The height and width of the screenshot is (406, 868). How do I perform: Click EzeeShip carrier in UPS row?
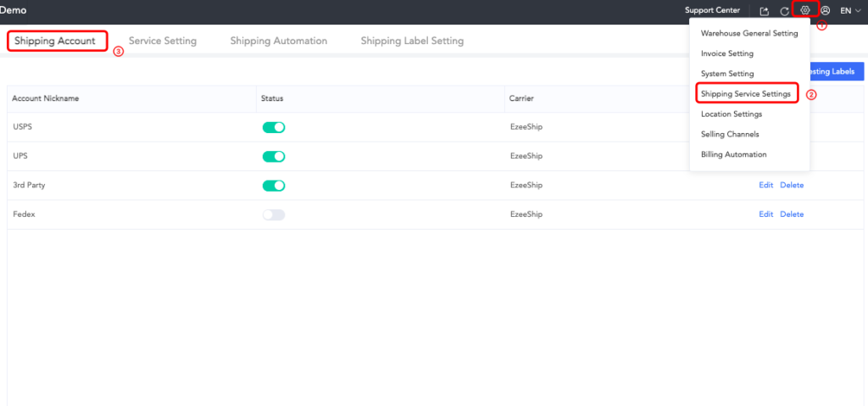point(526,156)
